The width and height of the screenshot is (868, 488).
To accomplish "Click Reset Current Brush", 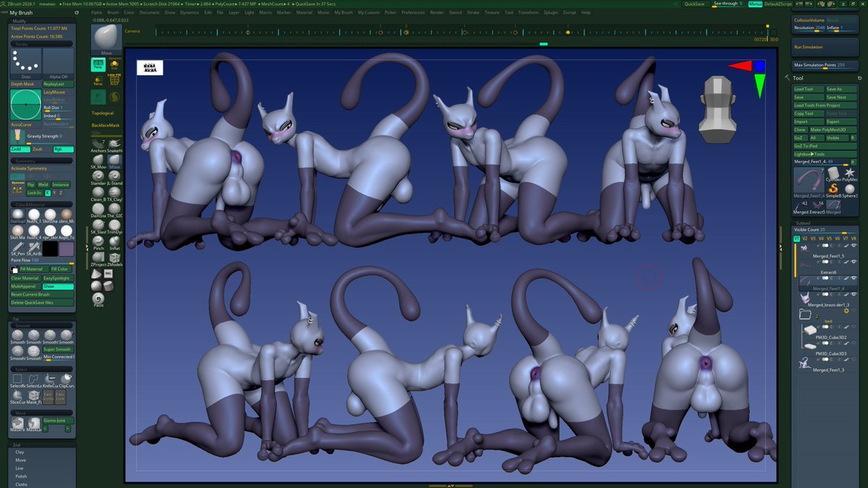I will [42, 294].
